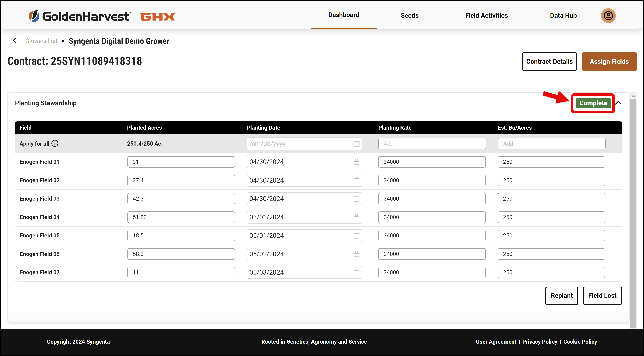The width and height of the screenshot is (644, 356).
Task: Click the 250.4/250 Ac. total text
Action: [145, 144]
